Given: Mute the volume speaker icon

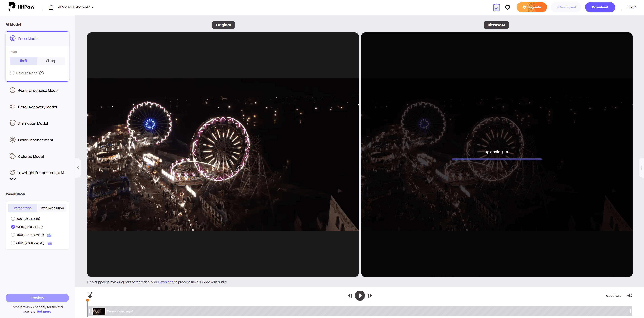Looking at the screenshot, I should pos(630,296).
